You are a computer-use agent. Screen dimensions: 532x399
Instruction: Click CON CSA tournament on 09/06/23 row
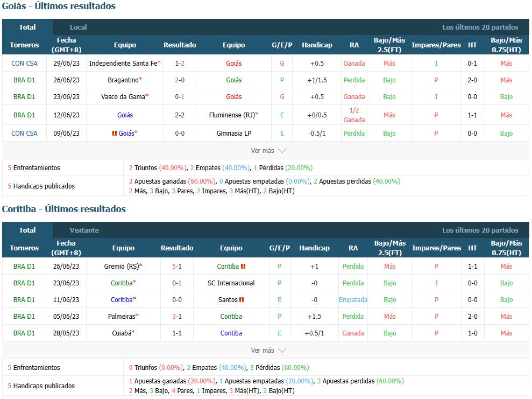click(24, 134)
